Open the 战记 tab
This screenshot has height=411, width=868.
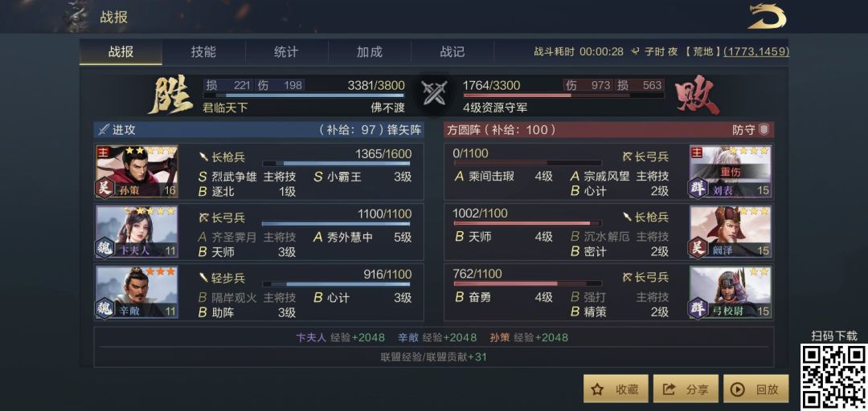click(x=452, y=52)
